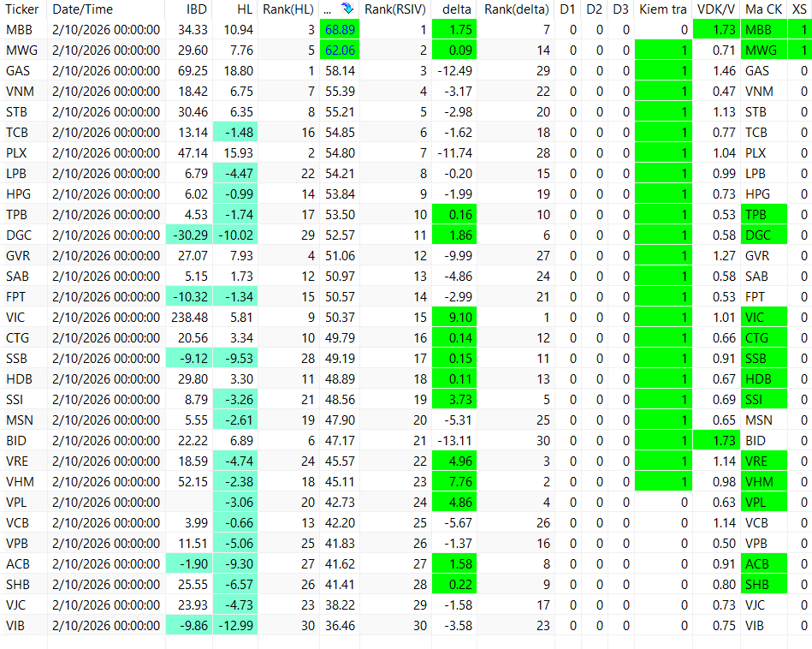The height and width of the screenshot is (649, 812).
Task: Select MBB in the Ticker column
Action: 19,30
